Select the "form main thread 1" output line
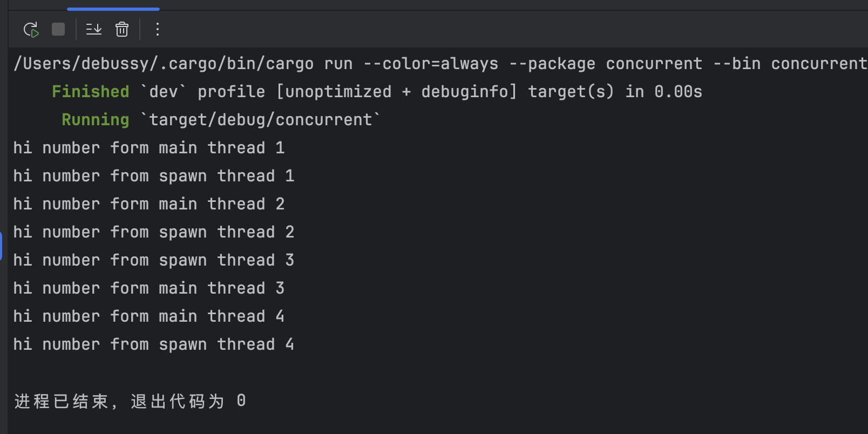 coord(148,148)
